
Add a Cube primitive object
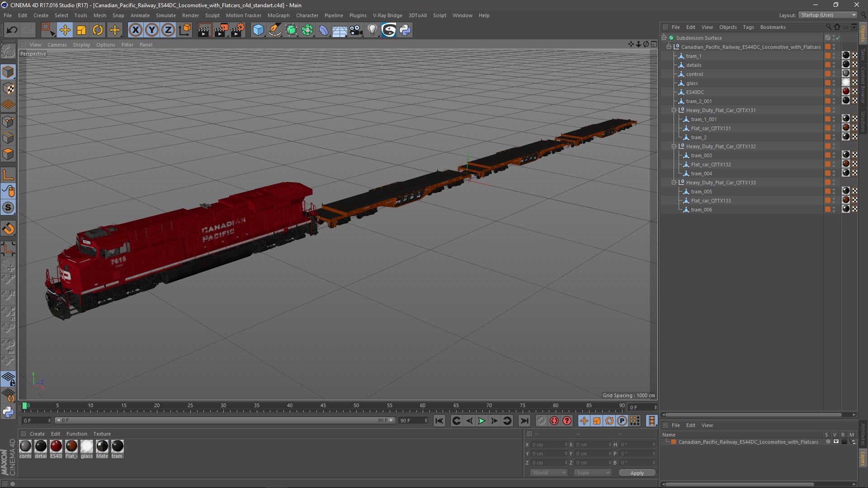[x=258, y=30]
